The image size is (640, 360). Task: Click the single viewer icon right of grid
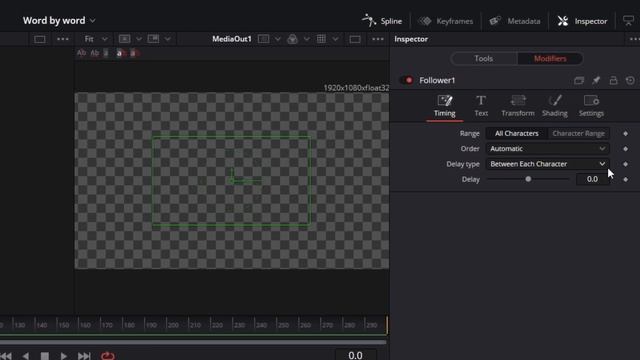355,39
